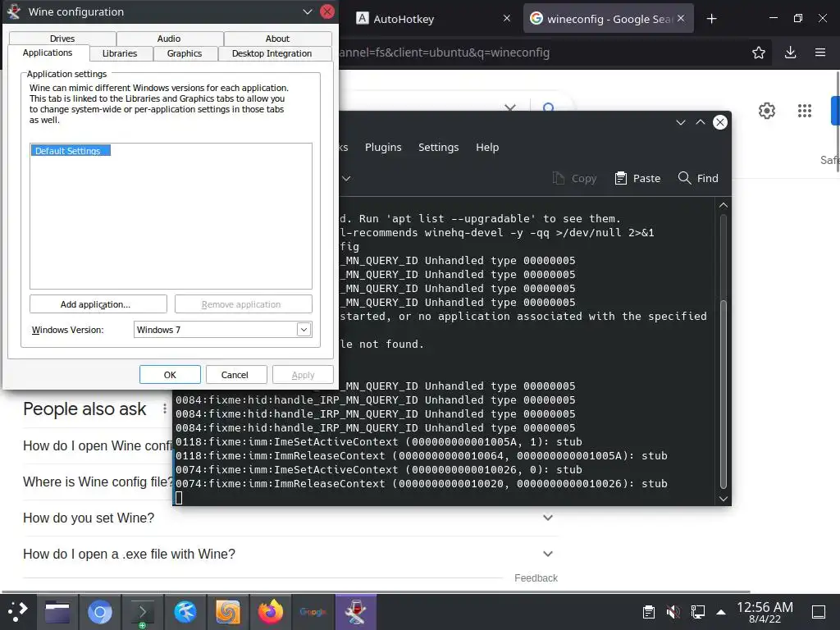Select the Applications tab
Viewport: 840px width, 630px height.
coord(47,52)
